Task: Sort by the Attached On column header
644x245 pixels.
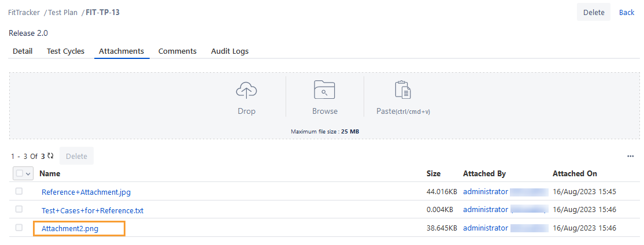Action: click(x=575, y=173)
